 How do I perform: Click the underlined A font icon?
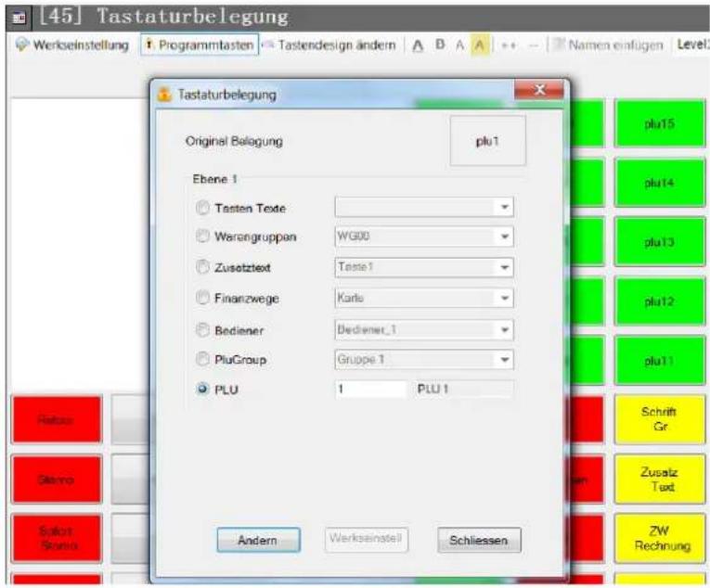418,45
